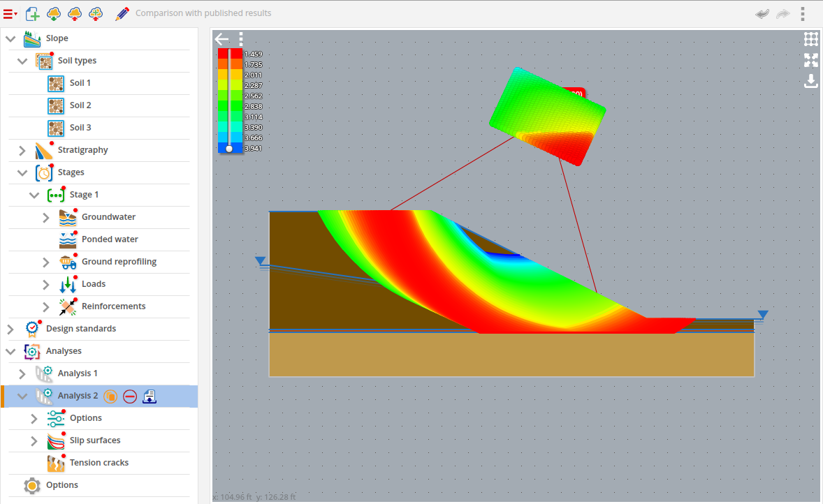This screenshot has height=504, width=823.
Task: Delete Analysis 2 using the red minus icon
Action: coord(129,396)
